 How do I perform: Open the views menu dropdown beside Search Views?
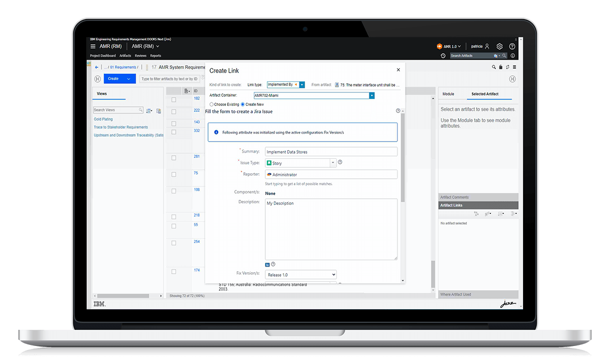point(150,110)
